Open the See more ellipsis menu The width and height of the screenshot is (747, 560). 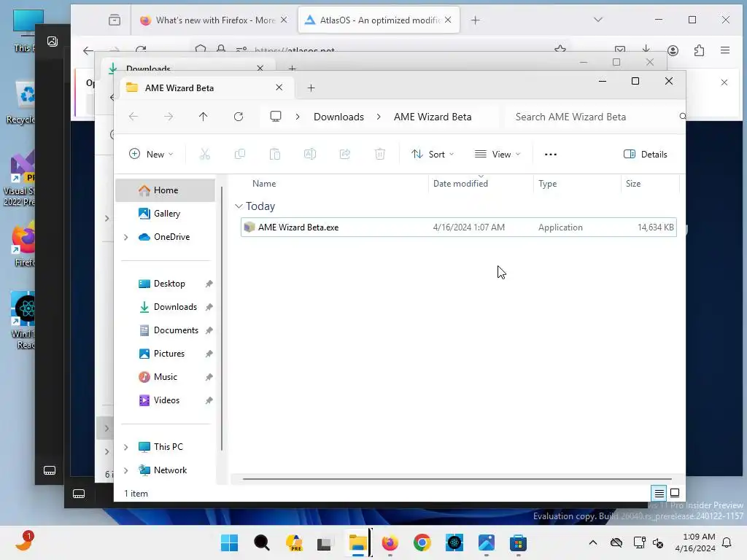pos(551,154)
